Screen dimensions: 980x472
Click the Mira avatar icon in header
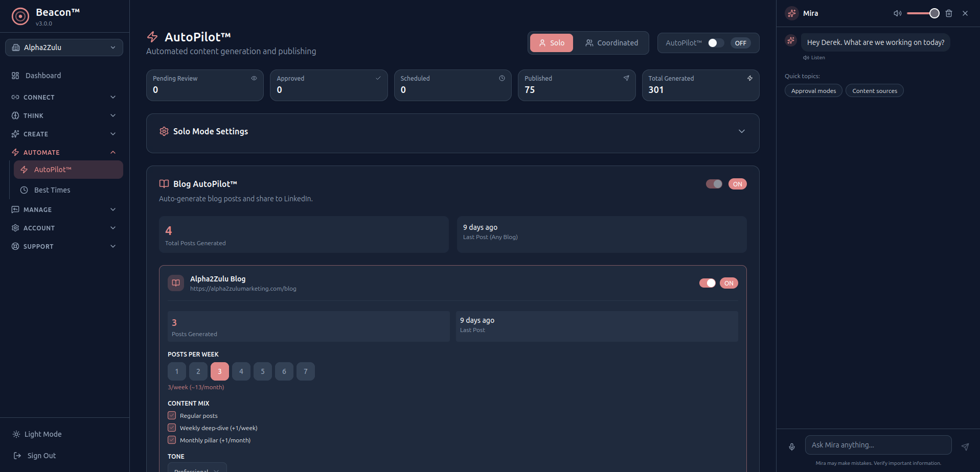click(x=792, y=13)
